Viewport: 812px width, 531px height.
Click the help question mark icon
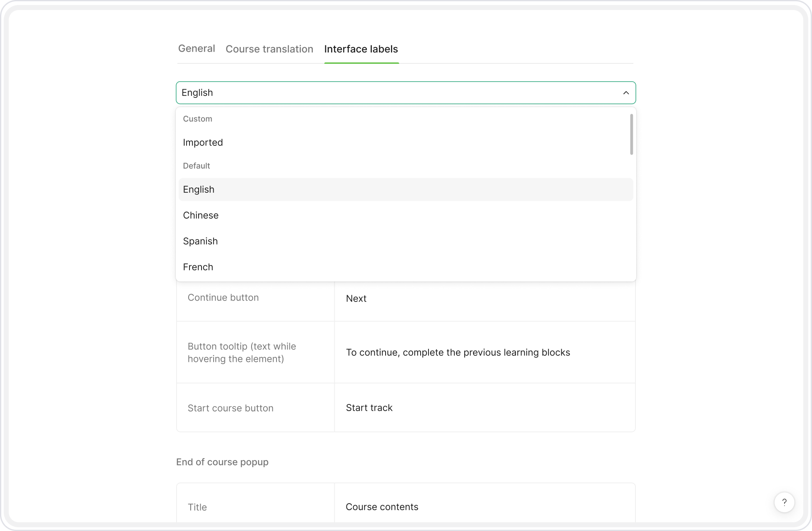[784, 502]
